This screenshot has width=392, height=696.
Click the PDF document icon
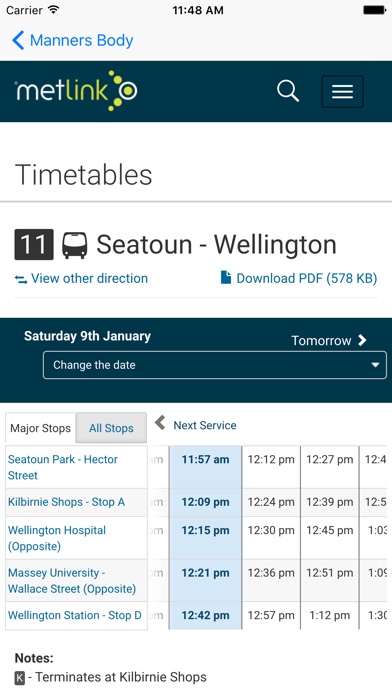(x=226, y=278)
